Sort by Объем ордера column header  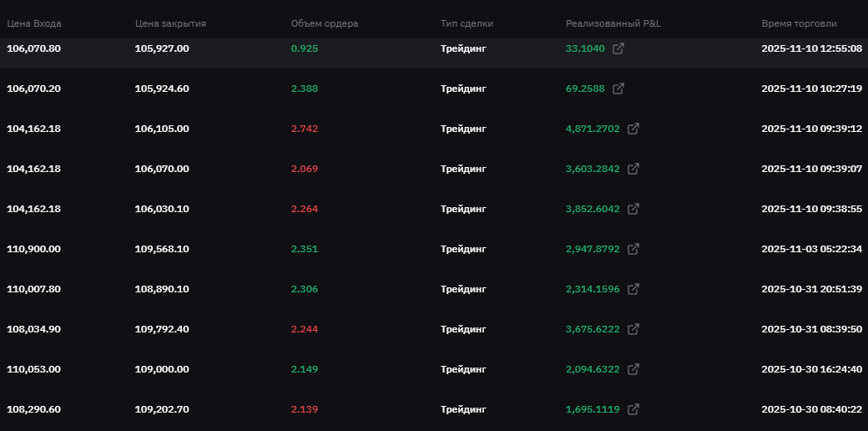click(325, 23)
